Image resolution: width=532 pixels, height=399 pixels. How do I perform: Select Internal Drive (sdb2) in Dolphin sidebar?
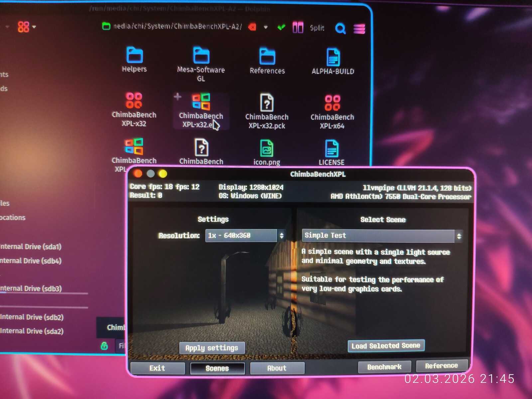(32, 317)
